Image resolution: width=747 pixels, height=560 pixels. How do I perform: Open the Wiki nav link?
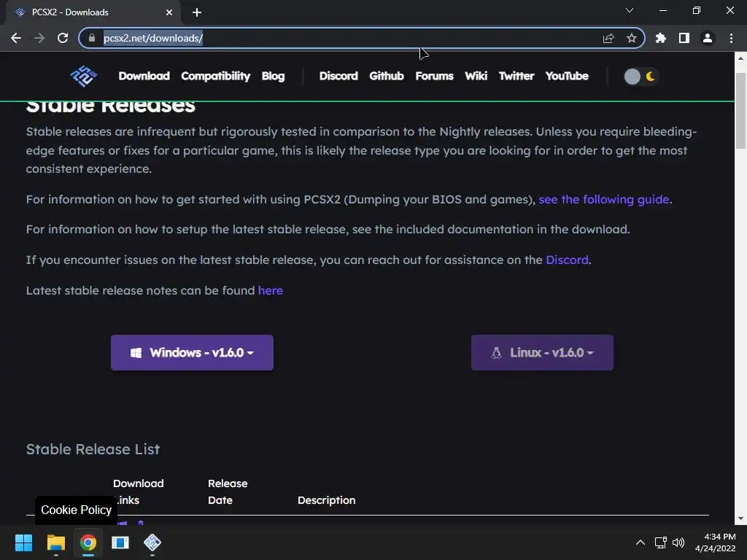click(476, 76)
